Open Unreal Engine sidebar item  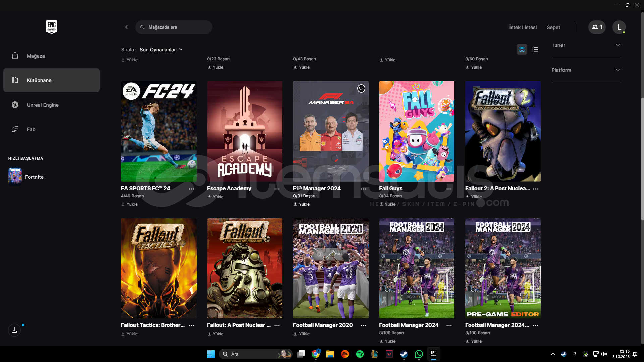pyautogui.click(x=43, y=105)
